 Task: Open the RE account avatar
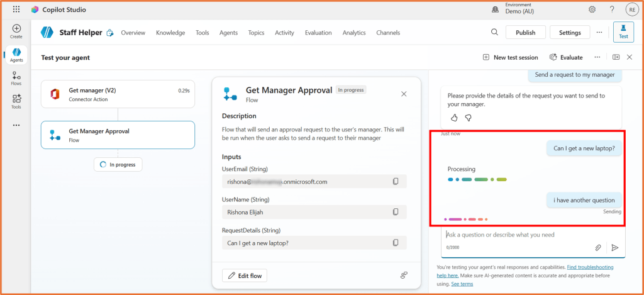click(x=631, y=9)
